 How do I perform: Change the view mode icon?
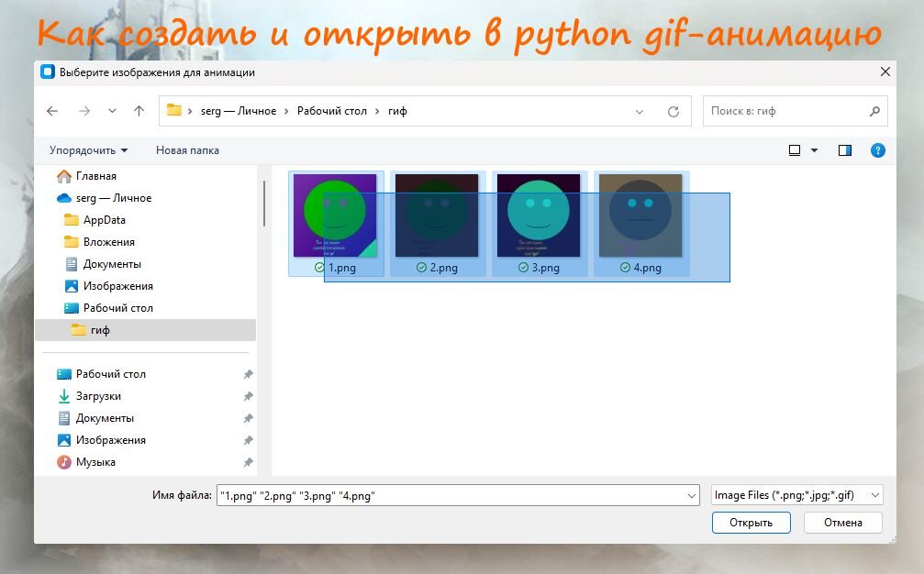point(795,150)
